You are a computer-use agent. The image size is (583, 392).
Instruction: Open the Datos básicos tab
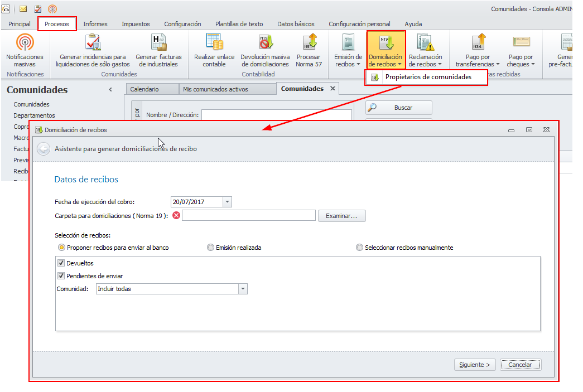pyautogui.click(x=296, y=24)
